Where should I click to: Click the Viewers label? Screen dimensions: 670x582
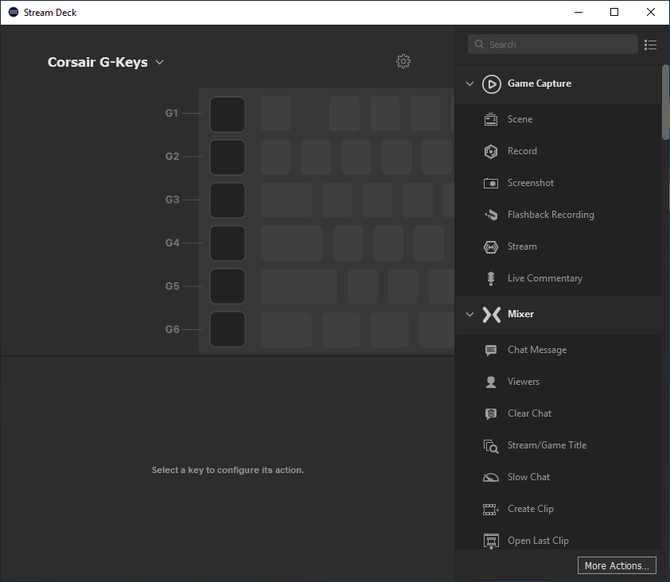click(523, 382)
